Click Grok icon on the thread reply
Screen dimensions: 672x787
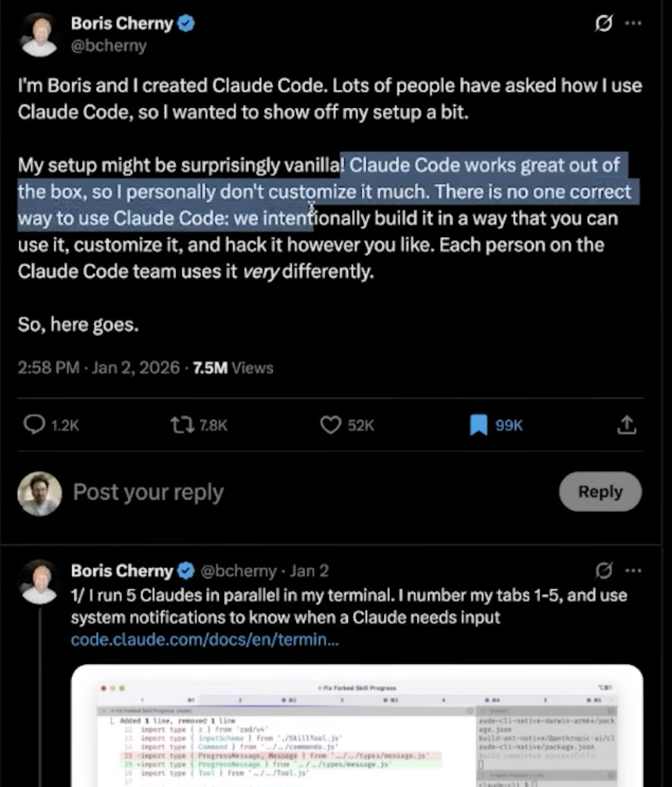(603, 571)
